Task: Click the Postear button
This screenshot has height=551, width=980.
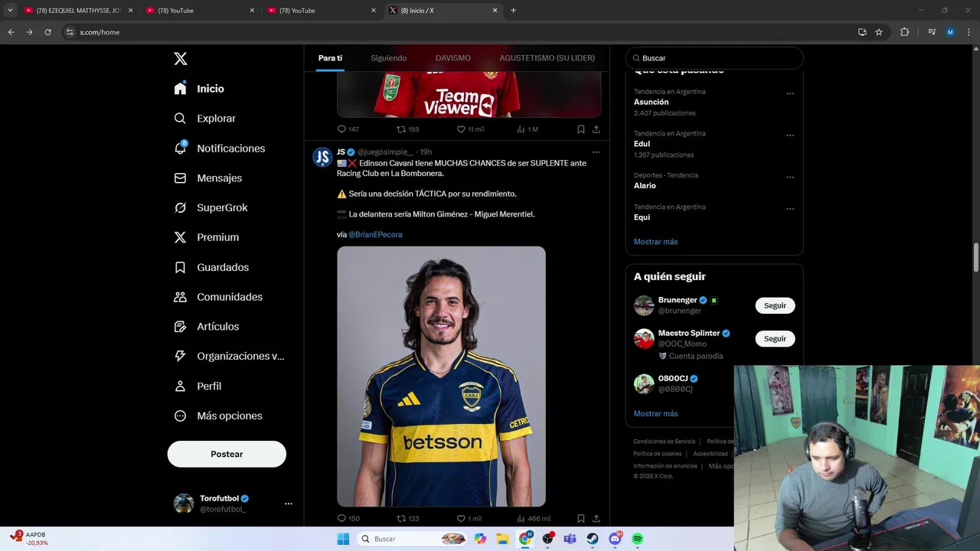Action: pyautogui.click(x=227, y=454)
